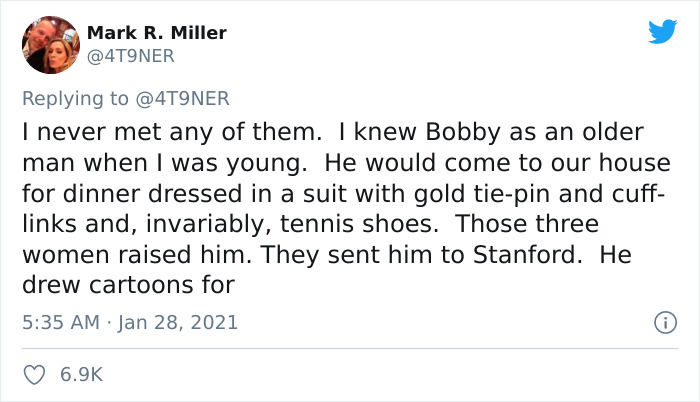Click the 5:35 AM timestamp
Image resolution: width=700 pixels, height=402 pixels.
coord(58,322)
